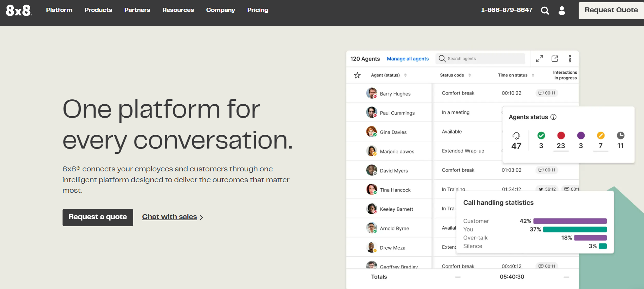644x289 pixels.
Task: Open the Manage all agents link
Action: (x=408, y=59)
